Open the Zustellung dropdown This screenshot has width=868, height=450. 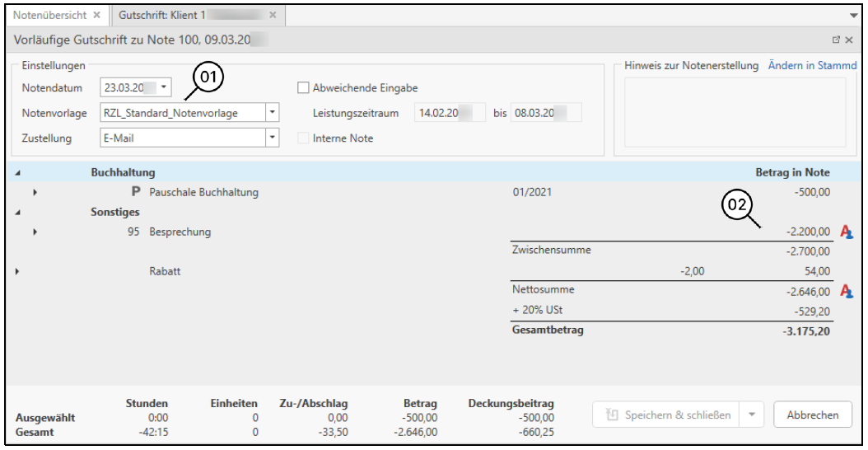click(273, 138)
